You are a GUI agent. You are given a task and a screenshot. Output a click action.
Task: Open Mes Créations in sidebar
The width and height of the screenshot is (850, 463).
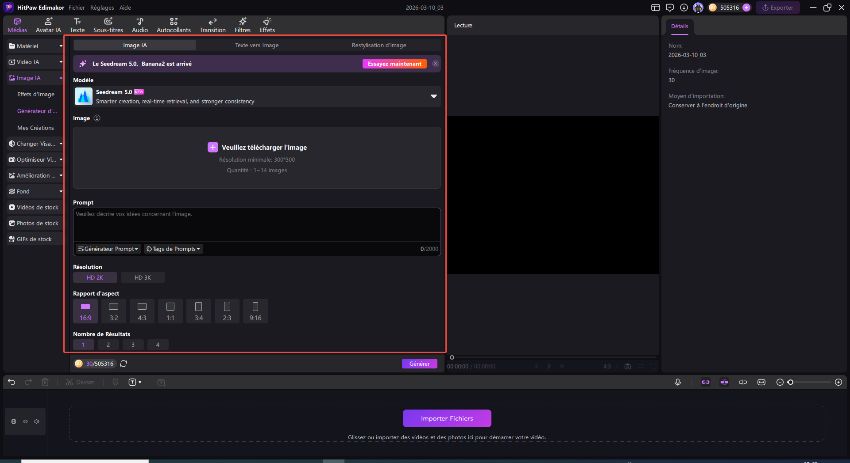click(35, 128)
